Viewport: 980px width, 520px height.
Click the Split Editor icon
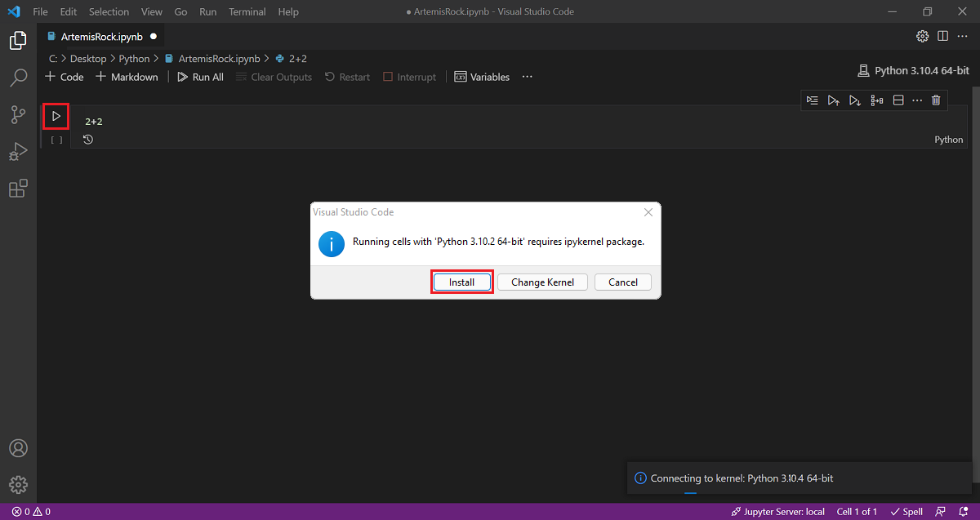coord(942,36)
